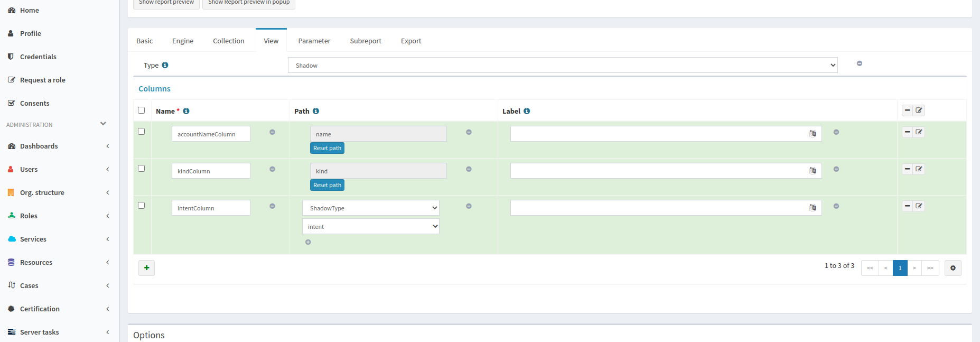This screenshot has height=342, width=980.
Task: Click the Name column info icon
Action: [186, 111]
